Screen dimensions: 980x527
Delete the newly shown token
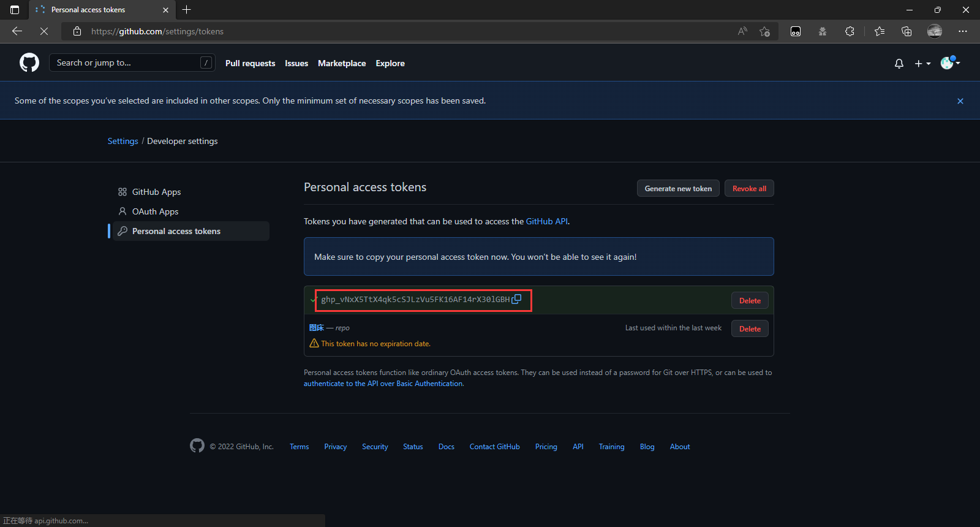[750, 300]
